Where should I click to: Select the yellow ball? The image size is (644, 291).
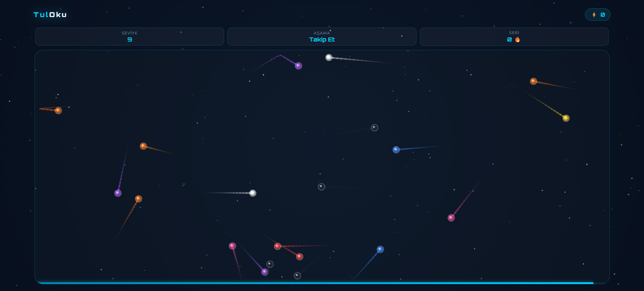pyautogui.click(x=566, y=118)
